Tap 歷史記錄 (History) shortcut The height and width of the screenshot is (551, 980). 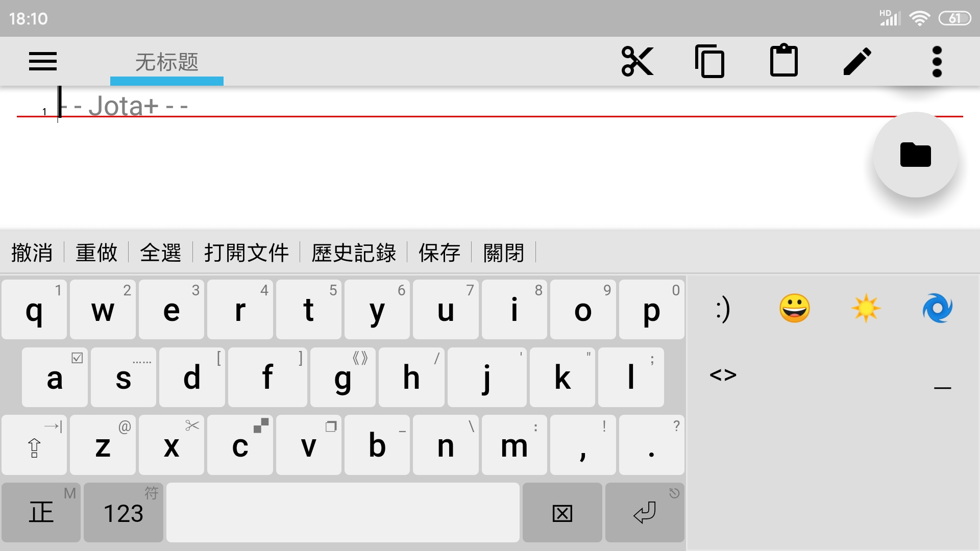[354, 253]
